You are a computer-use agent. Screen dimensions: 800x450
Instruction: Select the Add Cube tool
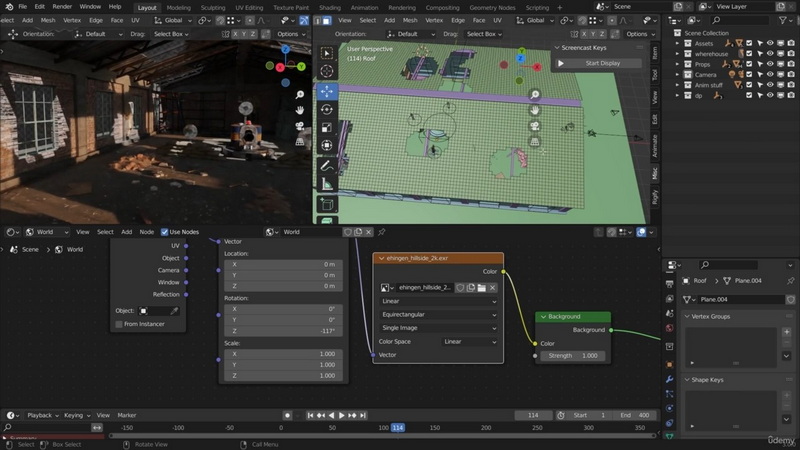pos(327,205)
